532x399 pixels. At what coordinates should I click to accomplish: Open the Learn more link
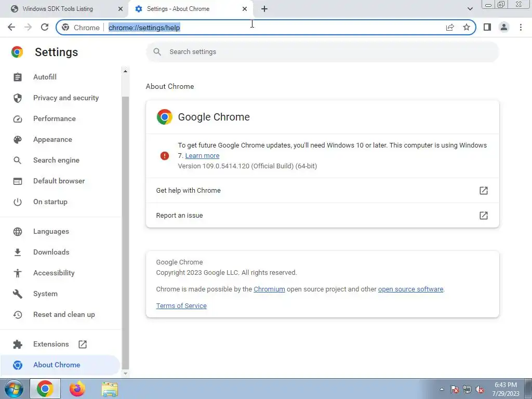click(x=202, y=155)
